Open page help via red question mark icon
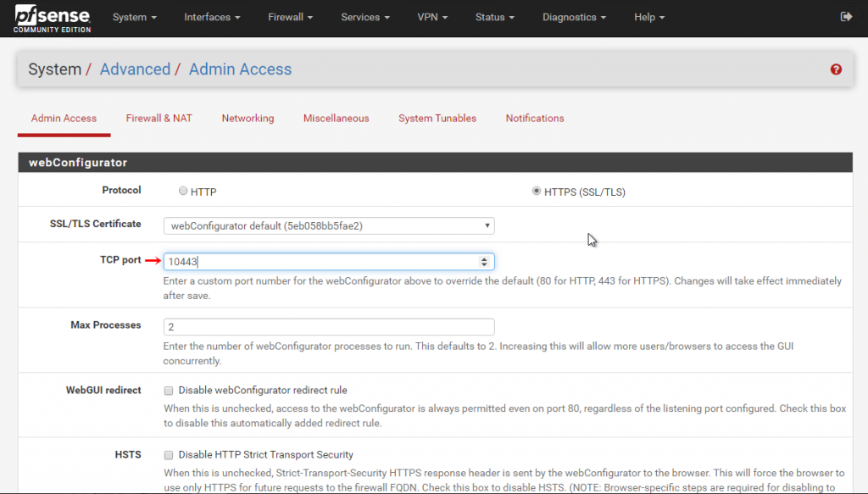Viewport: 868px width, 494px height. point(836,69)
